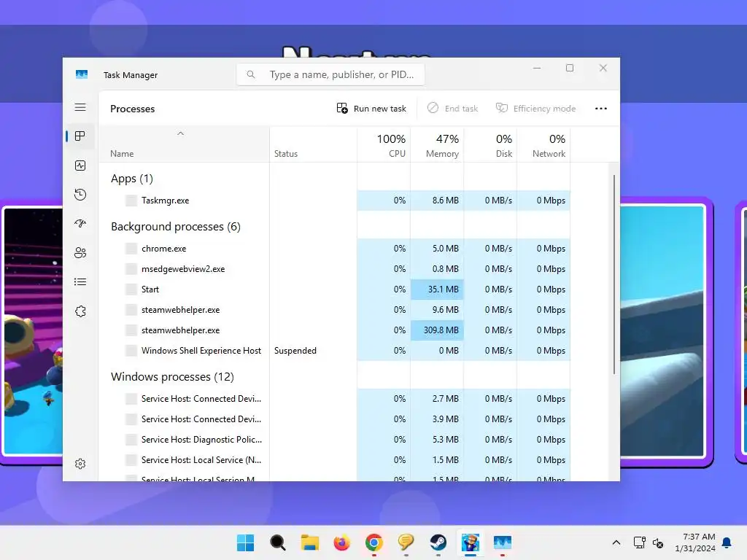Collapse the Background processes (6) group

(176, 227)
